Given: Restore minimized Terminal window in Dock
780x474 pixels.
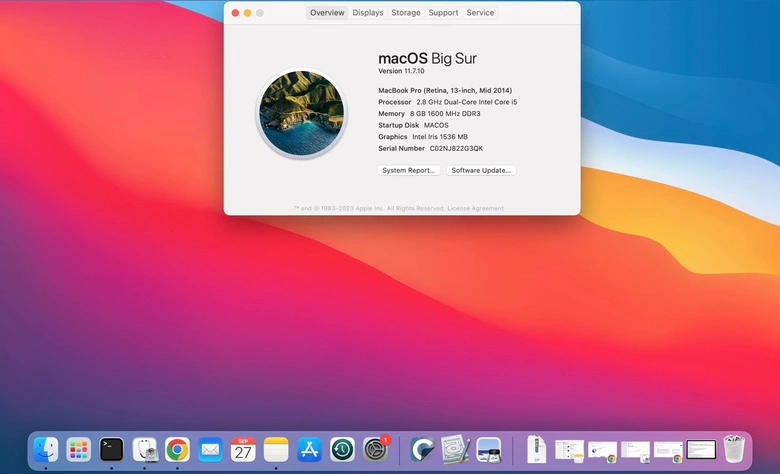Looking at the screenshot, I should coord(701,450).
